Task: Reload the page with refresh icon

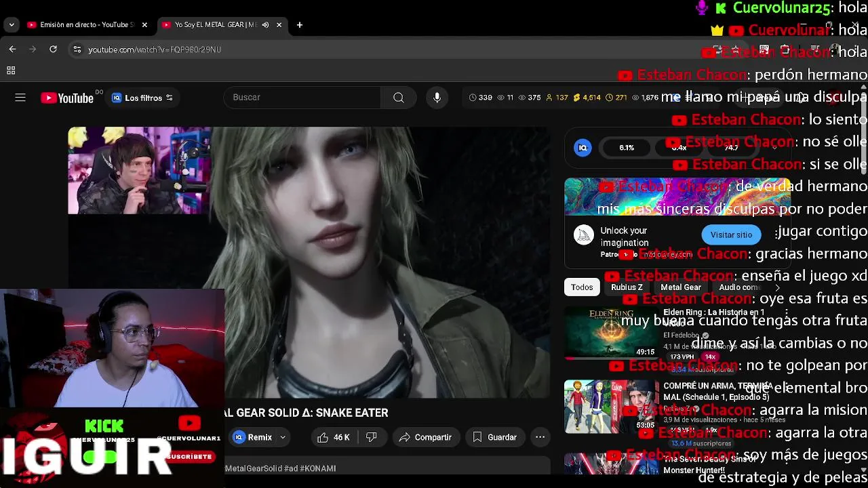Action: [53, 49]
